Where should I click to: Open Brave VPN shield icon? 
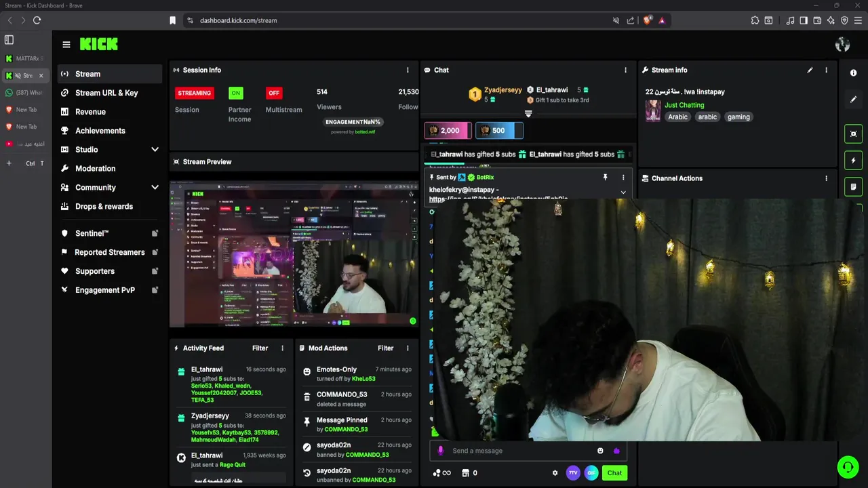click(x=844, y=20)
